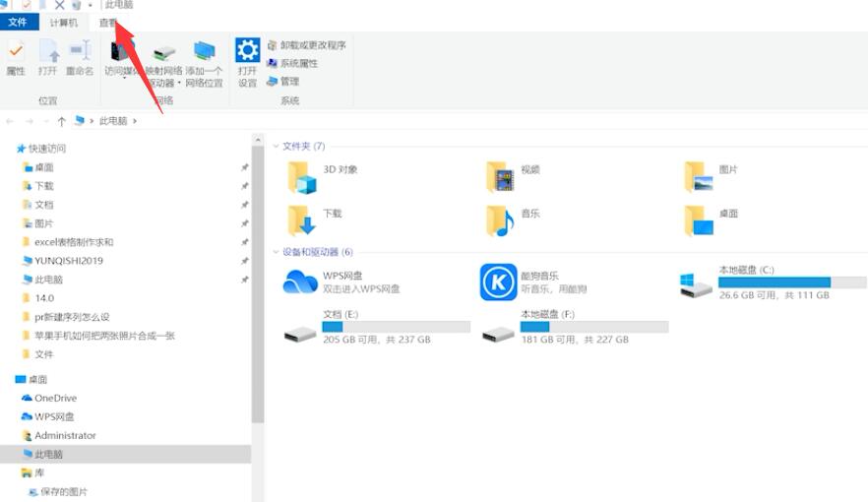Select the 桌面 folder in the main pane
The image size is (868, 502).
click(x=699, y=220)
